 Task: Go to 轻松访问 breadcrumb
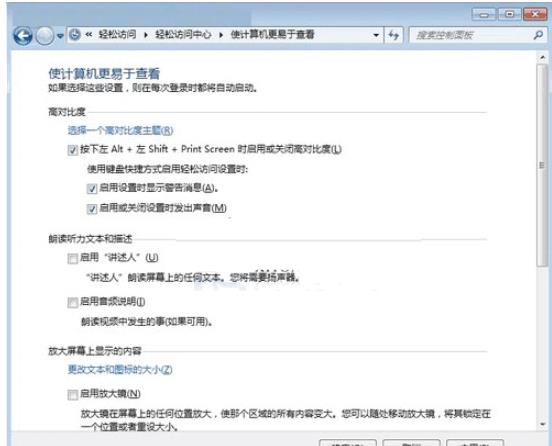tap(117, 34)
